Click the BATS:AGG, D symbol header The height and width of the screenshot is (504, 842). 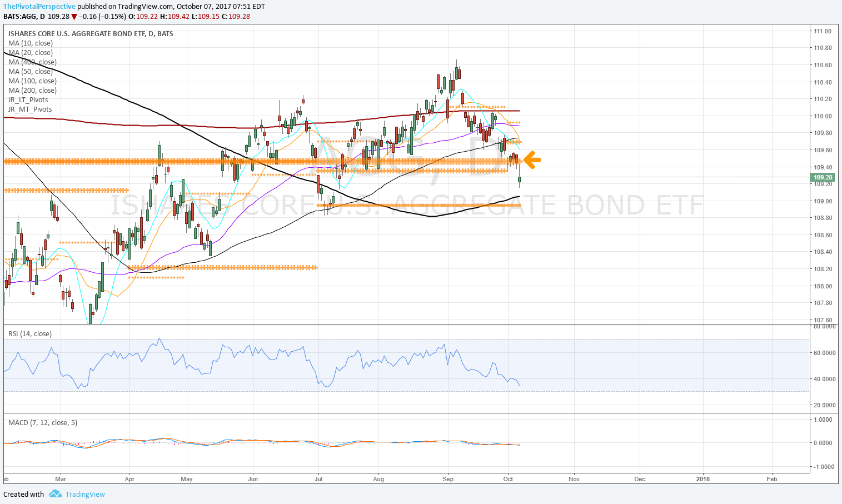24,16
